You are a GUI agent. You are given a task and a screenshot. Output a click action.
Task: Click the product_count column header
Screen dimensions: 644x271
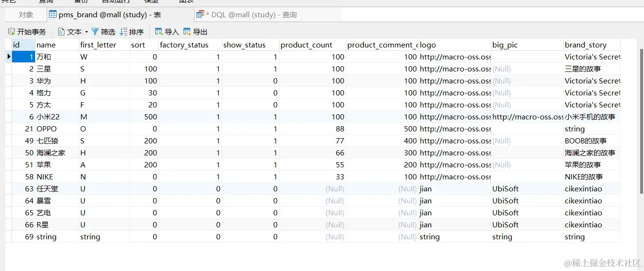[313, 45]
